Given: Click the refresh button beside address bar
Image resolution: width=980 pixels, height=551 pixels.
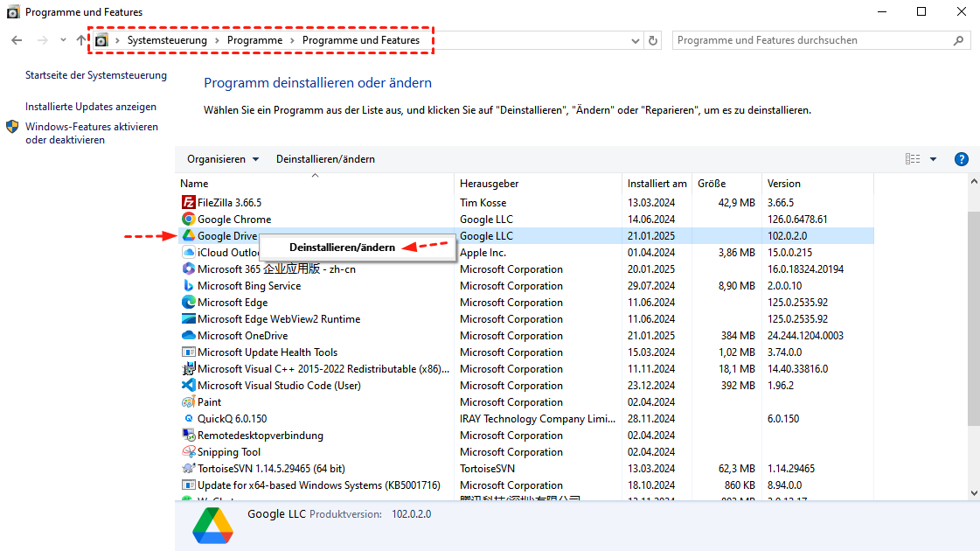Looking at the screenshot, I should [x=653, y=40].
